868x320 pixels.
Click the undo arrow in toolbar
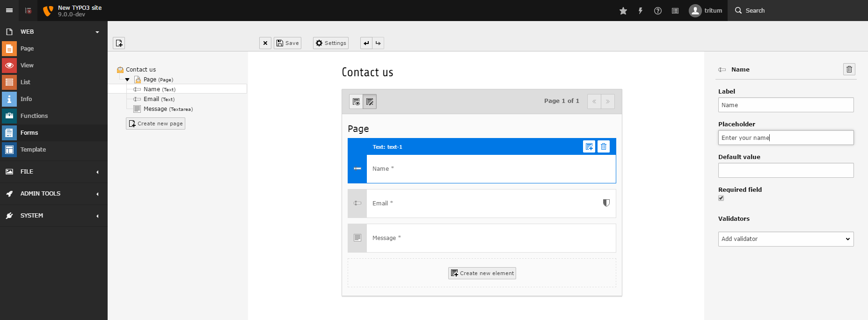click(x=366, y=43)
